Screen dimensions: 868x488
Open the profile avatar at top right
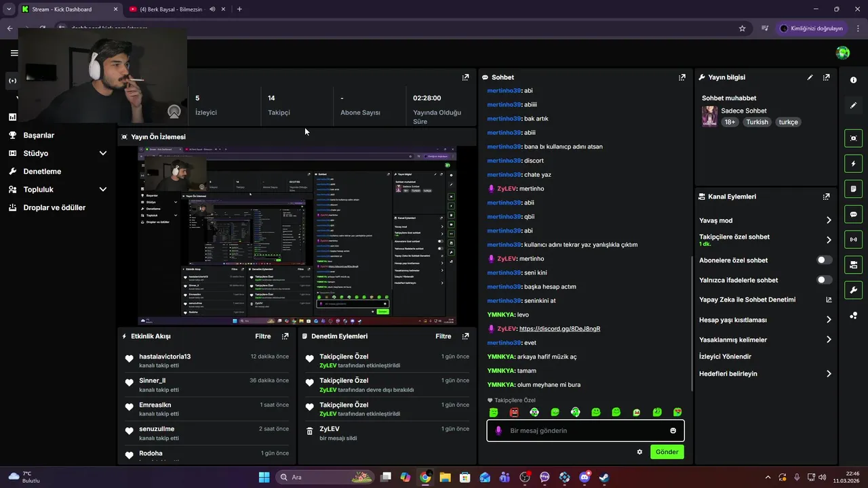(x=843, y=53)
